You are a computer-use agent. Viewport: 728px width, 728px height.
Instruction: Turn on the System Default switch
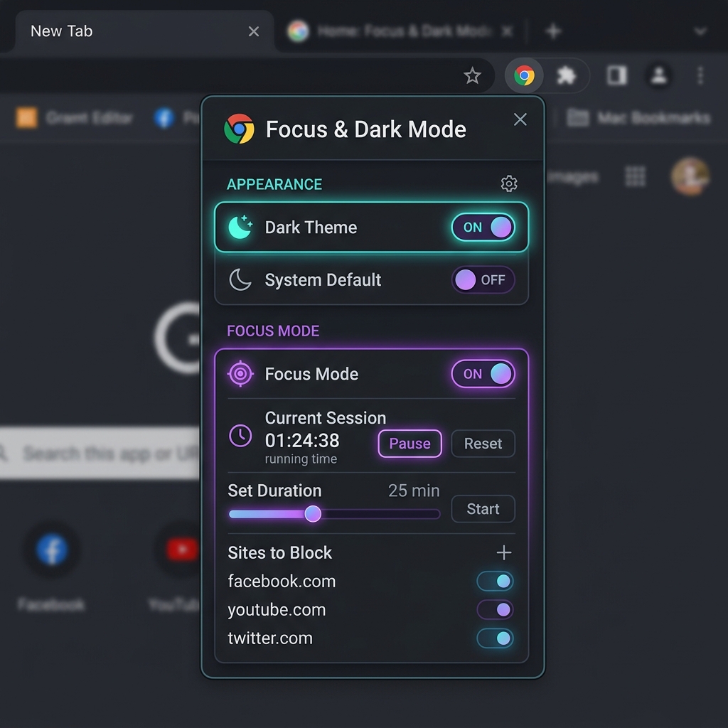(x=483, y=279)
